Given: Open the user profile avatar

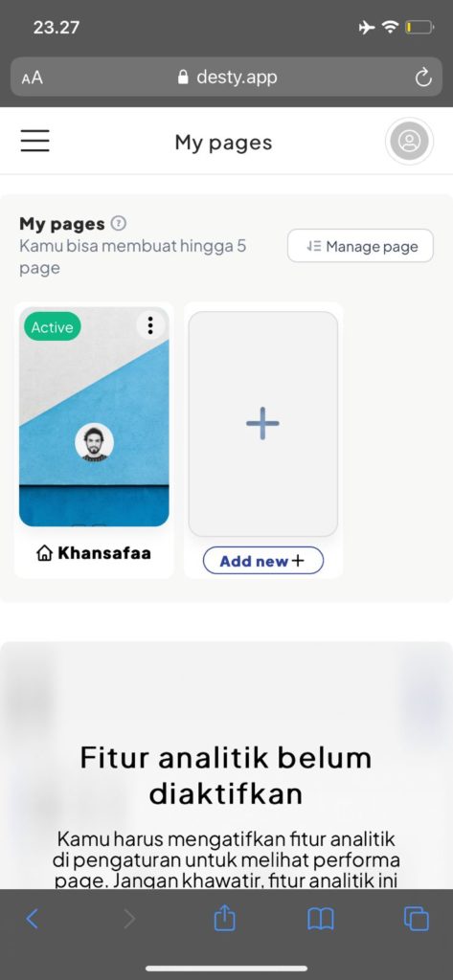Looking at the screenshot, I should point(409,142).
